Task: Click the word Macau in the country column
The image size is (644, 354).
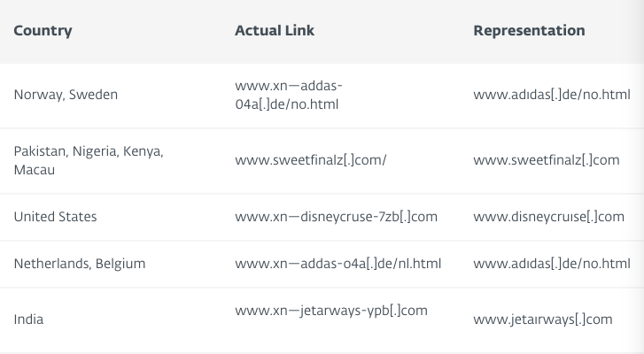Action: (x=34, y=169)
